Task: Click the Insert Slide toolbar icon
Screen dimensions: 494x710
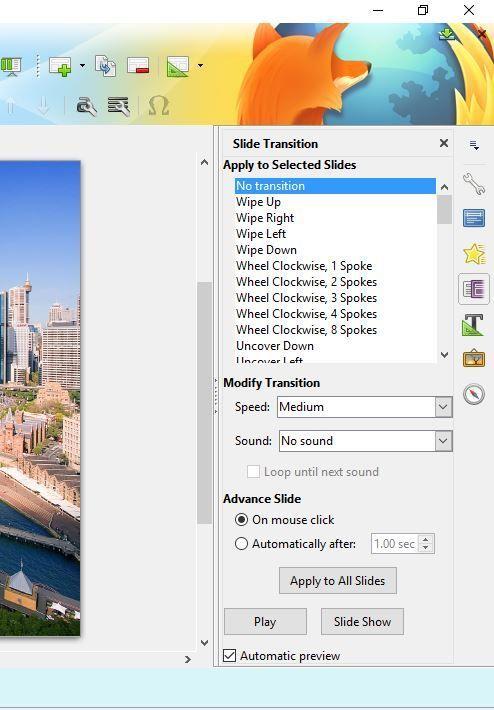Action: point(60,66)
